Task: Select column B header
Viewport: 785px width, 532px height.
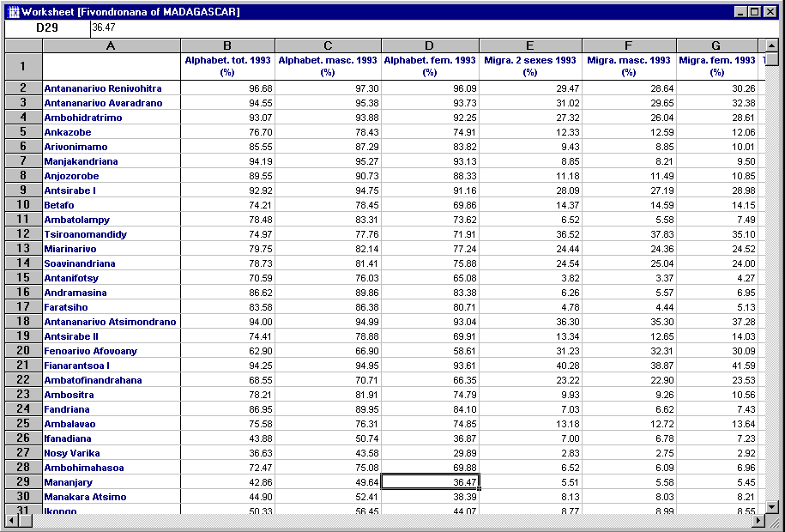Action: [x=227, y=45]
